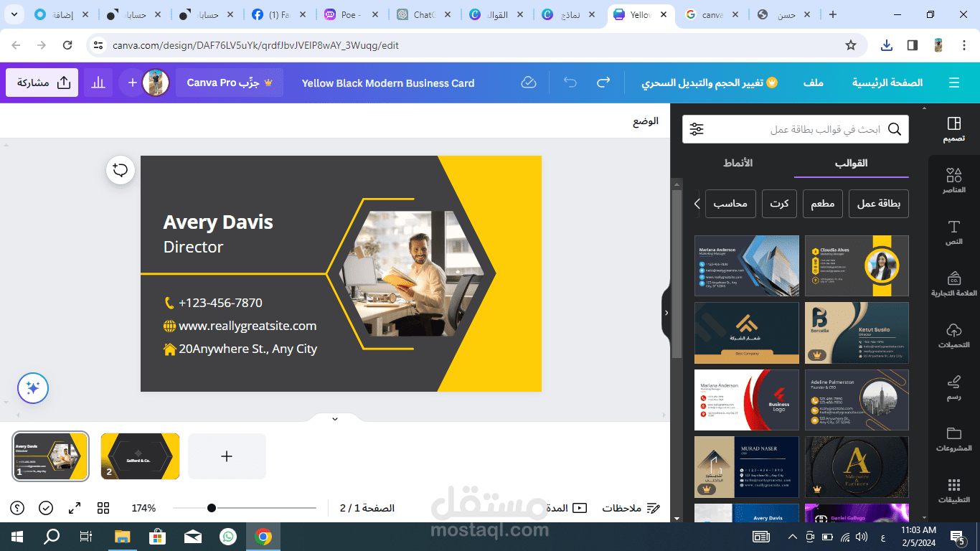The width and height of the screenshot is (980, 551).
Task: Choose the Mariana Anderson skyscraper template
Action: 746,265
